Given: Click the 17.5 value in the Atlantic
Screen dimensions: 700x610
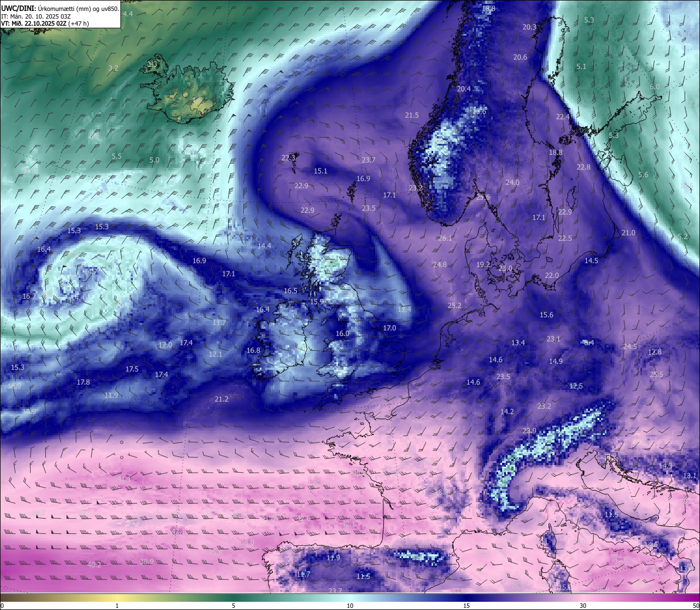Looking at the screenshot, I should (x=132, y=369).
